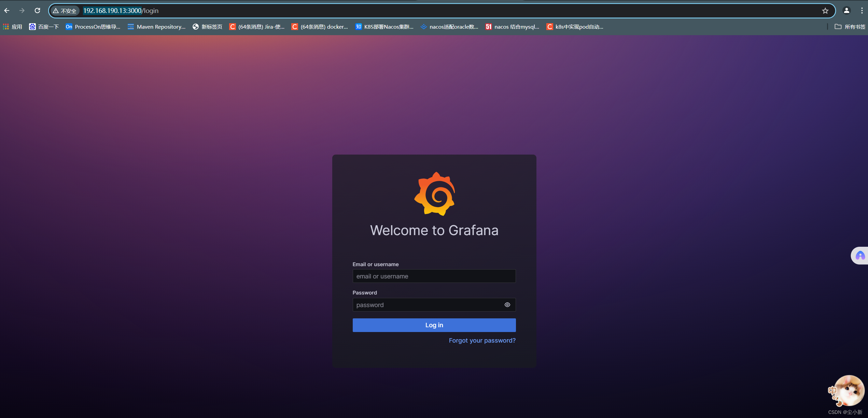The height and width of the screenshot is (418, 868).
Task: Open the 百度一下 bookmark
Action: [x=44, y=27]
